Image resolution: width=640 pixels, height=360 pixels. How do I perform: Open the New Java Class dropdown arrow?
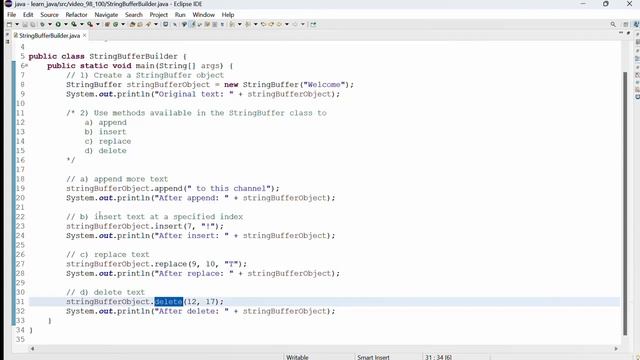pyautogui.click(x=123, y=24)
